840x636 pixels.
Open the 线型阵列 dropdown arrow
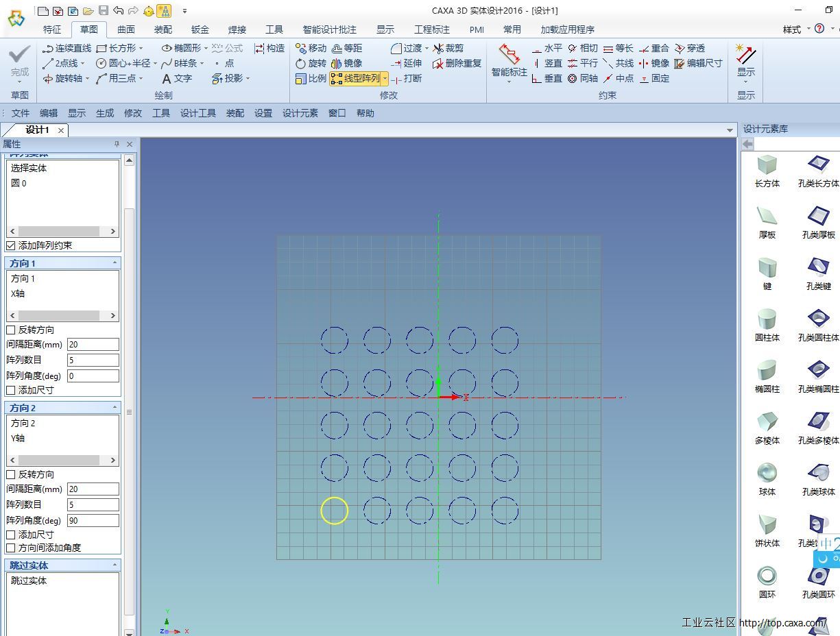pos(385,79)
